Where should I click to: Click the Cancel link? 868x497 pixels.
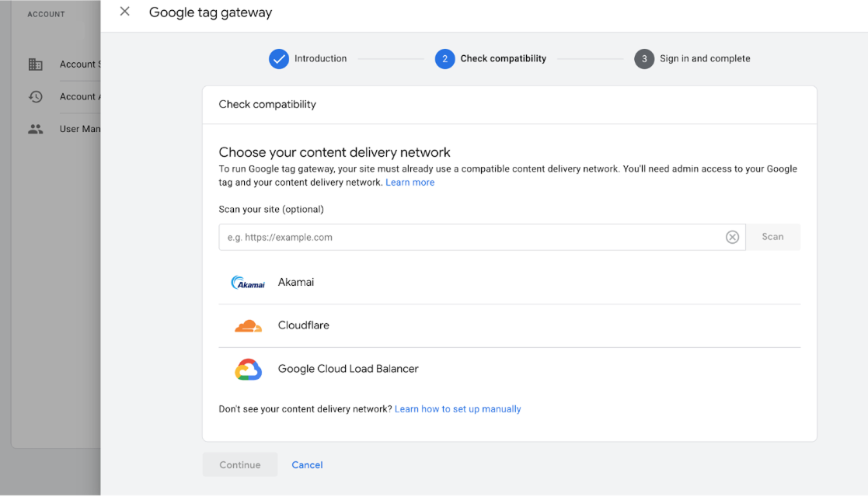(x=307, y=465)
